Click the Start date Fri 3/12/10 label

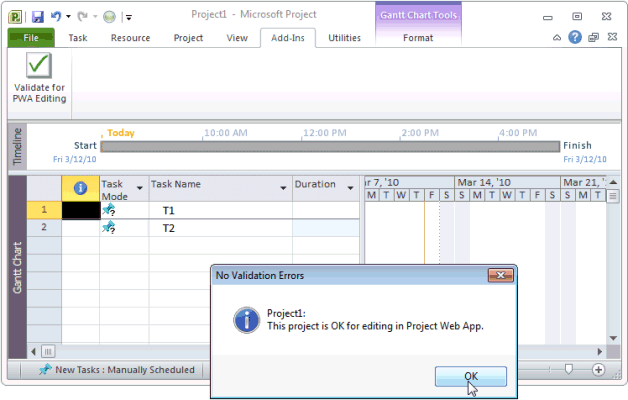tap(74, 159)
